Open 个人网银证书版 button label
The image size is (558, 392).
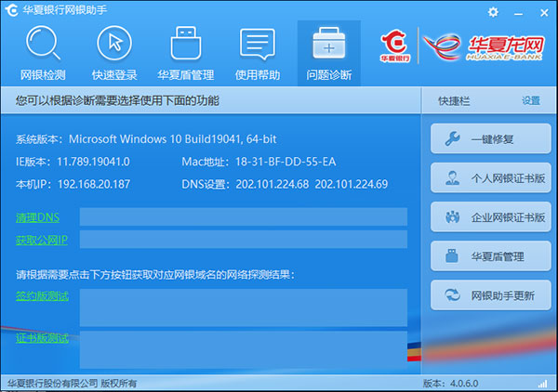508,178
